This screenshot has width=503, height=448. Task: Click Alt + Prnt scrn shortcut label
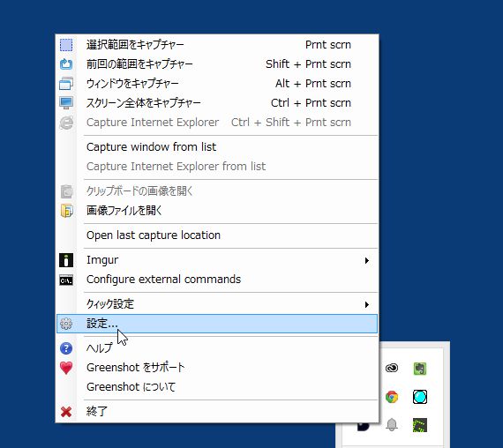[313, 84]
